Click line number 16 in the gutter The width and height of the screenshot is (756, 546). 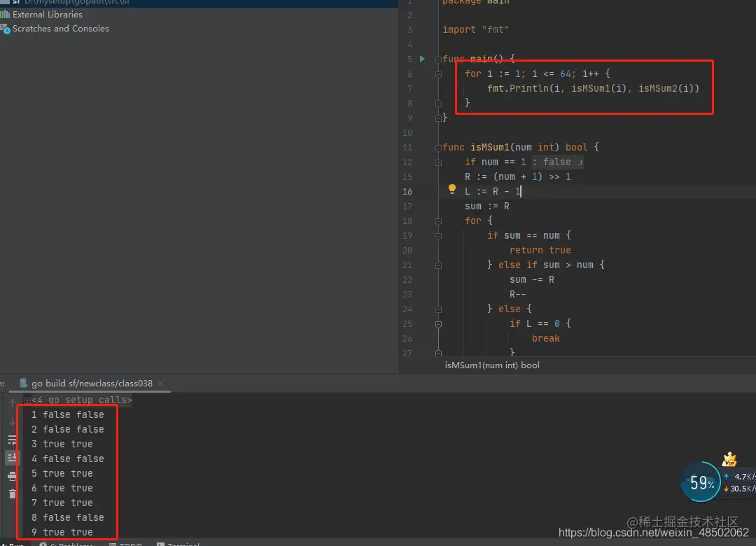point(407,192)
